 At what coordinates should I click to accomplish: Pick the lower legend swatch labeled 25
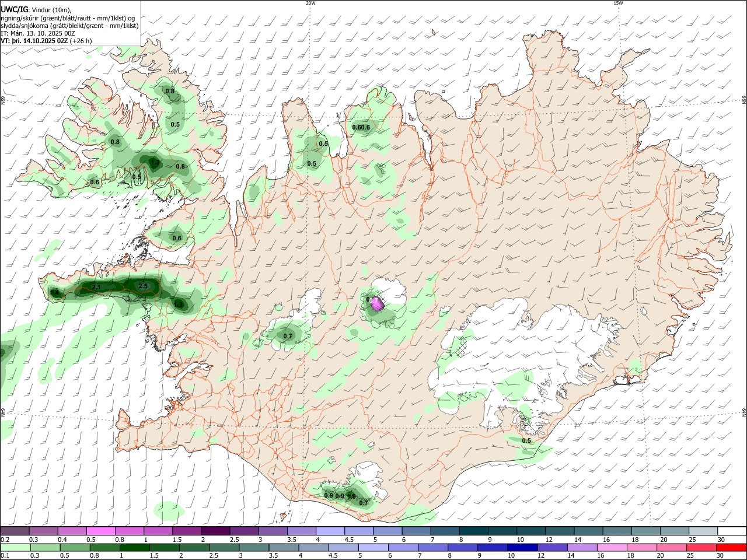coord(703,547)
